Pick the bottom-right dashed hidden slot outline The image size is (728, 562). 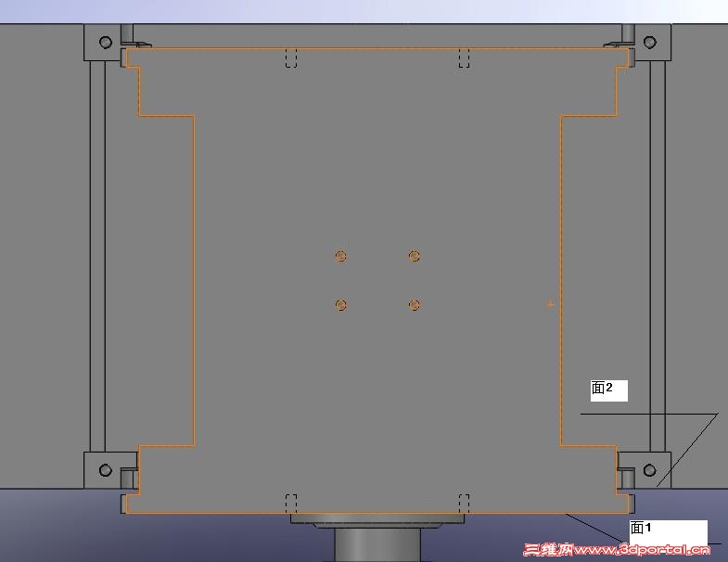pos(464,504)
